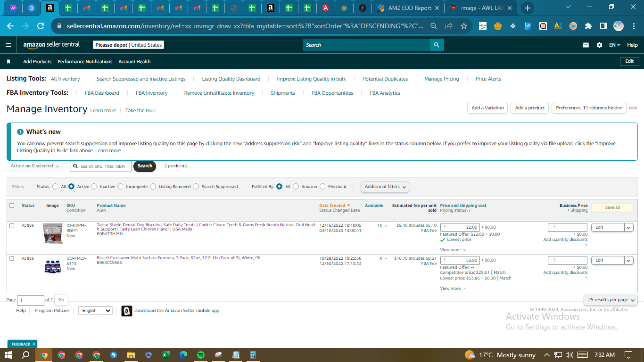This screenshot has height=362, width=644.
Task: Bookmark this page with the star icon
Action: pyautogui.click(x=463, y=26)
